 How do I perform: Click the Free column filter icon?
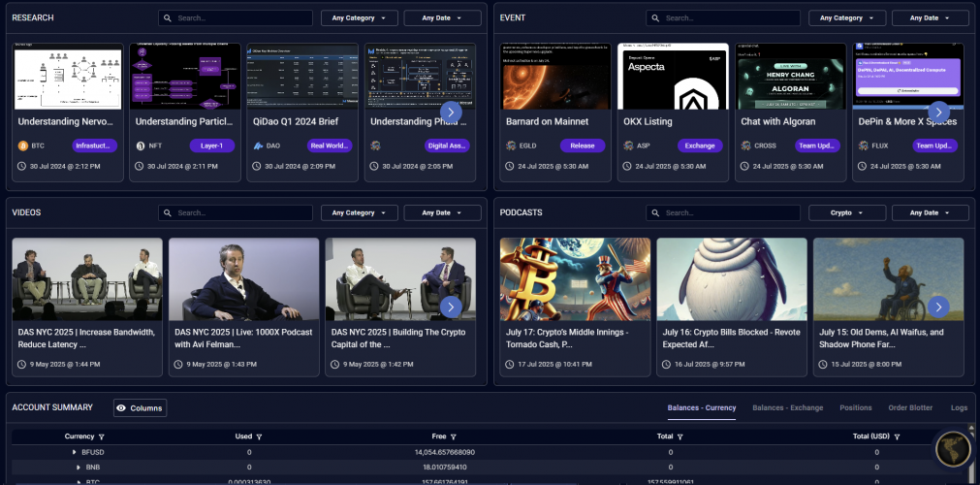[x=453, y=436]
